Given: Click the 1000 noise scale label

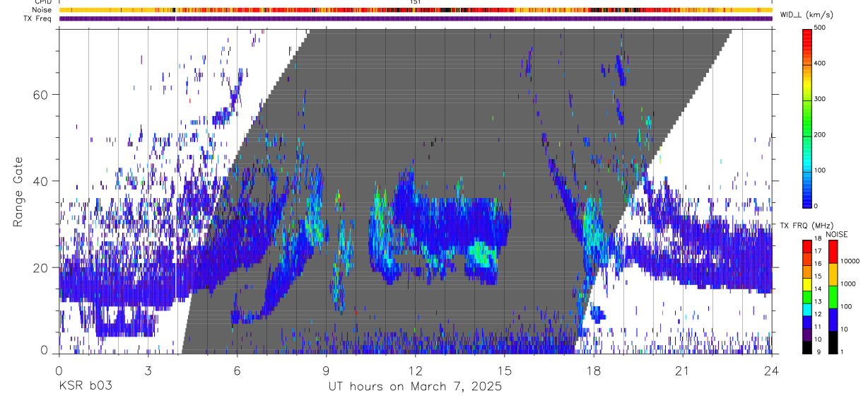Looking at the screenshot, I should pos(849,284).
